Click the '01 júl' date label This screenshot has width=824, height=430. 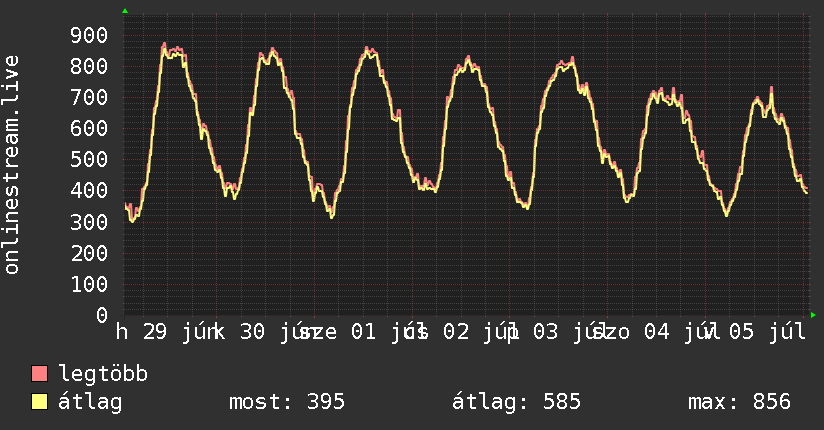[387, 332]
